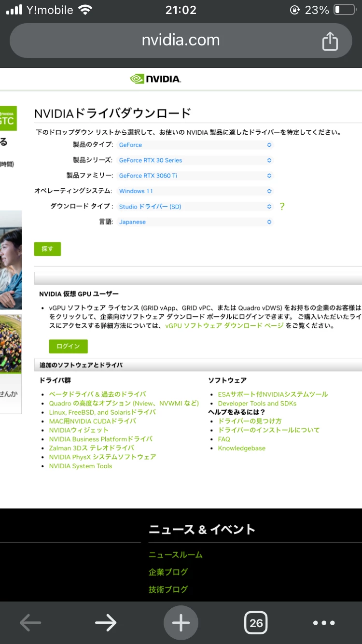Open NVIDIA PhysX システムソフトウェア link
362x644 pixels.
point(102,457)
